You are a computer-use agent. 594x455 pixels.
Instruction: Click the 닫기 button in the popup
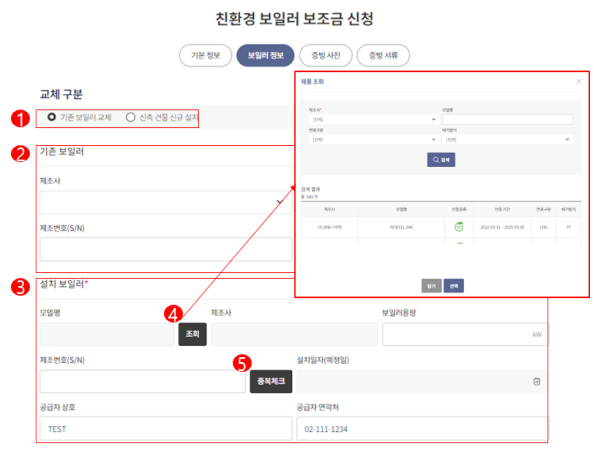[431, 286]
